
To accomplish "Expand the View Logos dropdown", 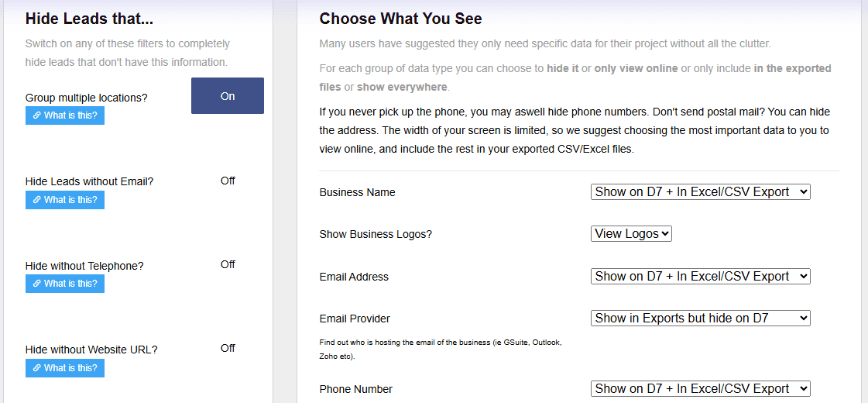I will tap(631, 233).
